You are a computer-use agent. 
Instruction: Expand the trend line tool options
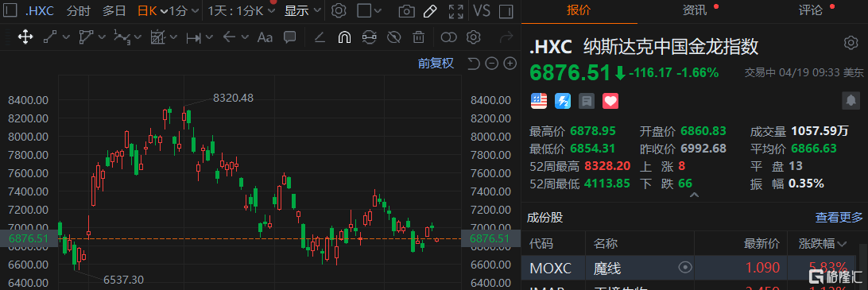67,37
